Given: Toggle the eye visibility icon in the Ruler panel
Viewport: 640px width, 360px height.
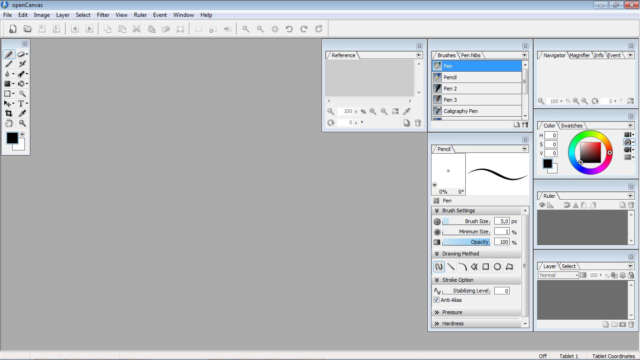Looking at the screenshot, I should click(x=542, y=205).
